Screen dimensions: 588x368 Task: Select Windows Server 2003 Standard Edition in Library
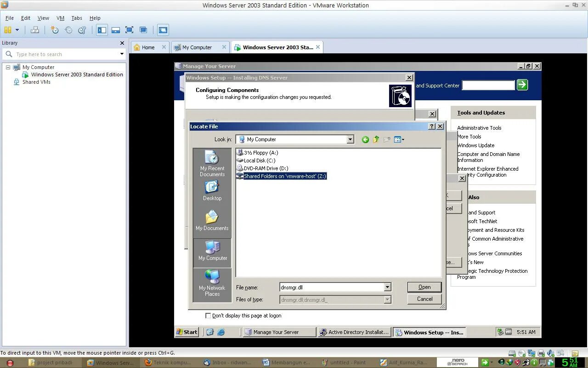pos(77,75)
